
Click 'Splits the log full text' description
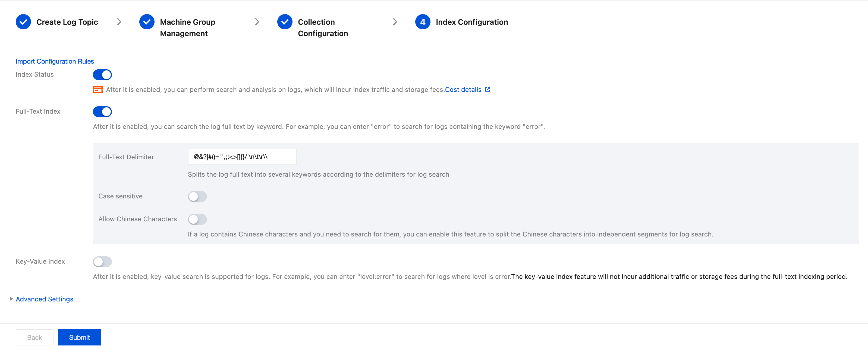point(318,175)
